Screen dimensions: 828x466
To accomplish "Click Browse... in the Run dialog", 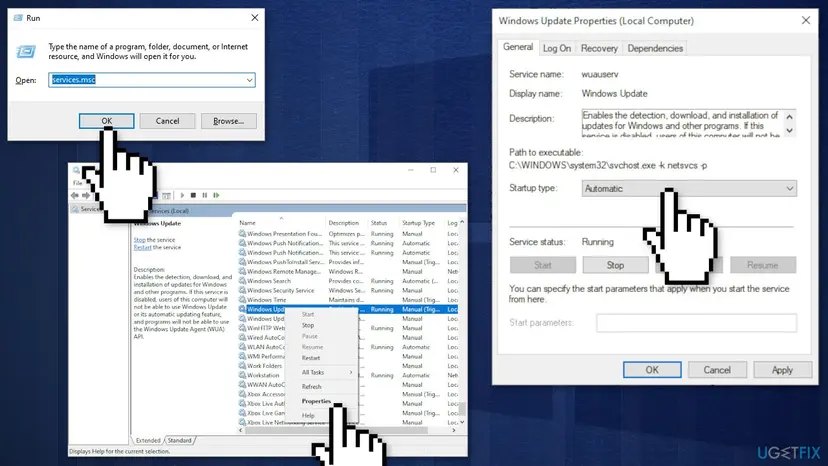I will pyautogui.click(x=229, y=121).
